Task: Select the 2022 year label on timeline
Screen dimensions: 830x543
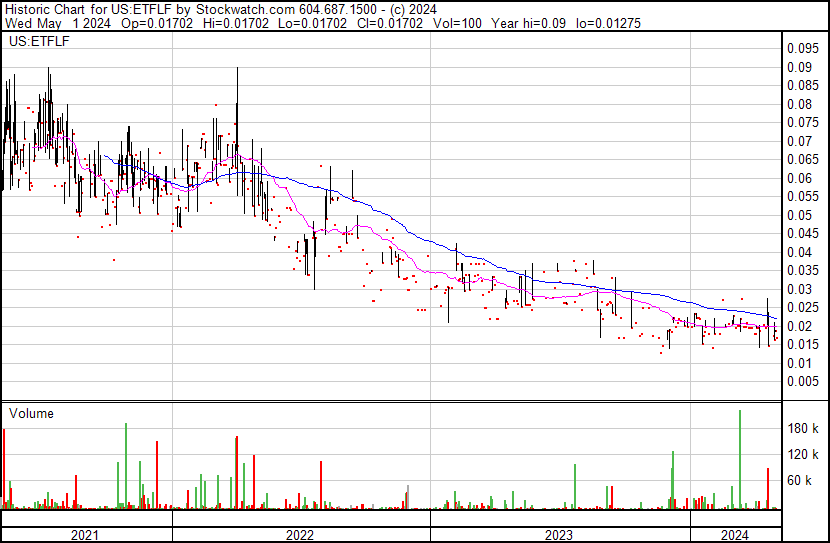Action: tap(299, 535)
